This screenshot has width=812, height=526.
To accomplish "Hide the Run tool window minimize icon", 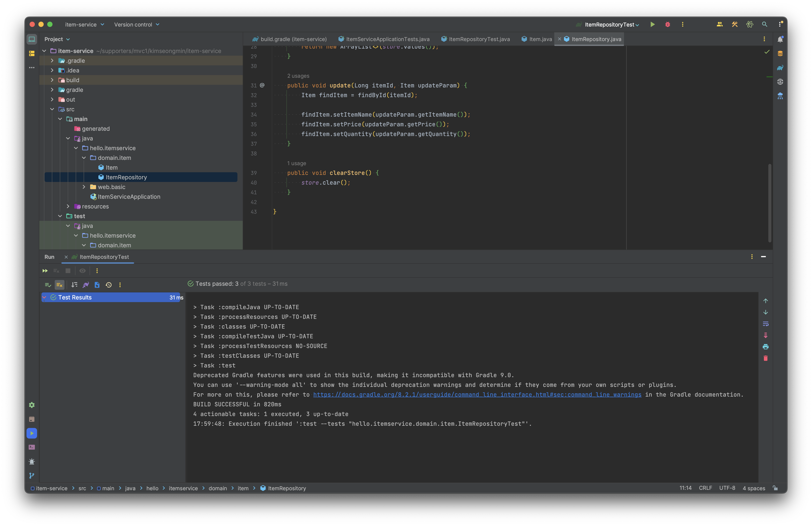I will tap(763, 257).
